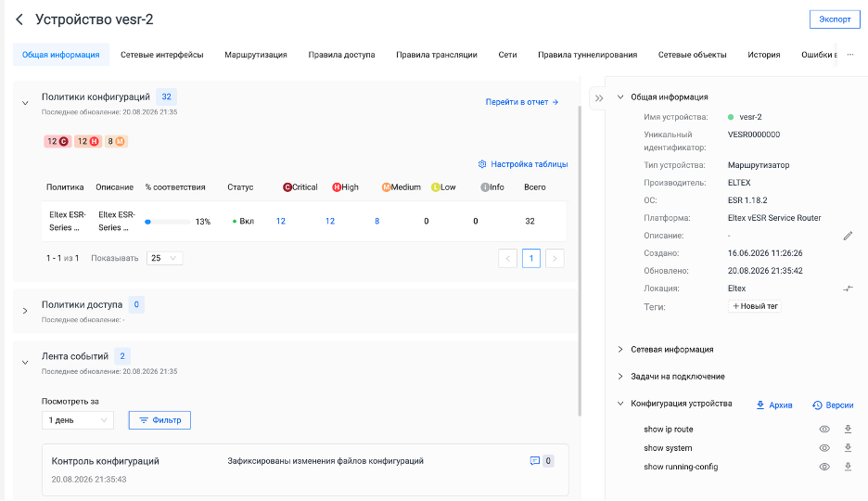The height and width of the screenshot is (501, 868).
Task: Click the Medium column header icon
Action: click(386, 187)
